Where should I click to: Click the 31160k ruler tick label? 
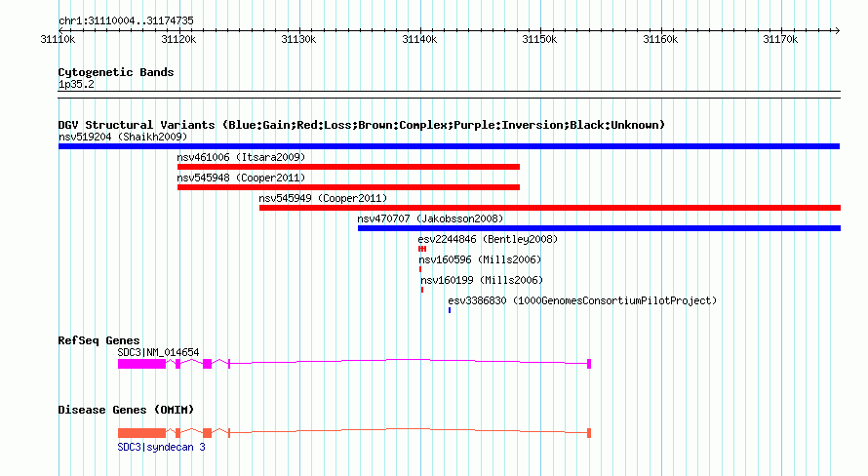click(x=660, y=39)
